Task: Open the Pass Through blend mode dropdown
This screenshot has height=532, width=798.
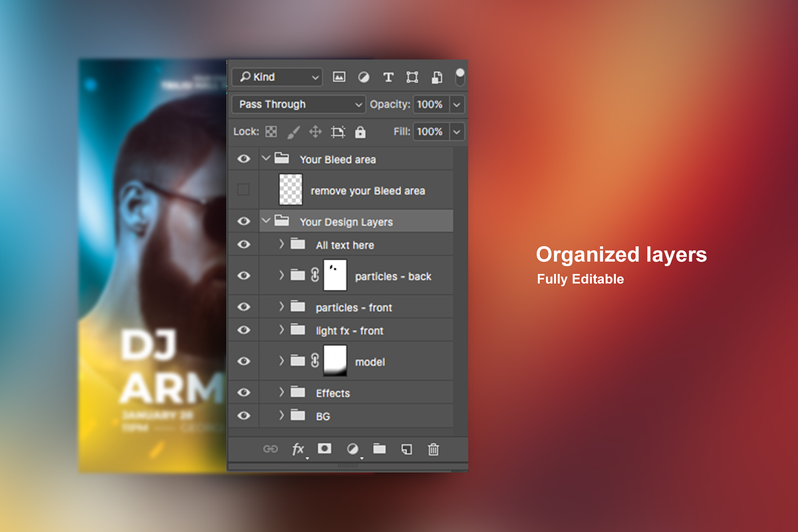Action: [x=299, y=104]
